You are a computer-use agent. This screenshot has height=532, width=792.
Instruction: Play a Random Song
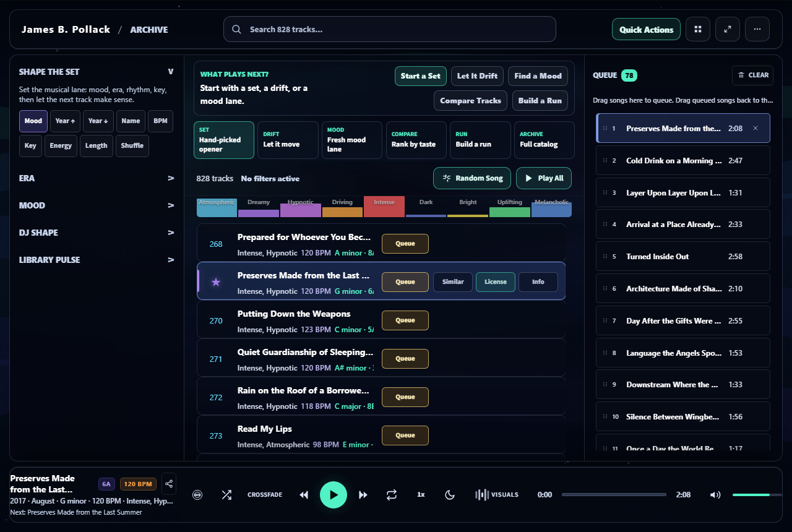click(472, 178)
